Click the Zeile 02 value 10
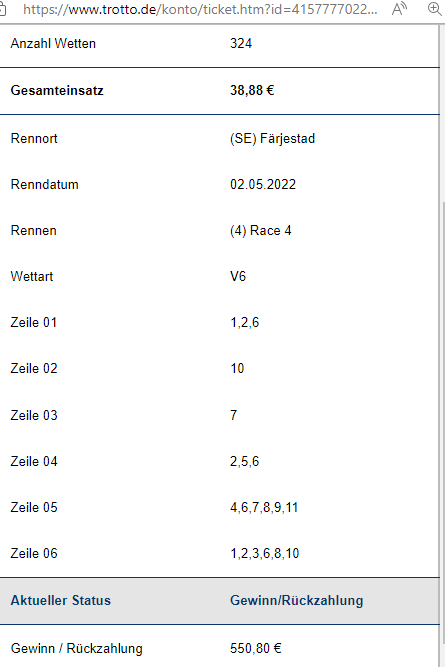The image size is (445, 667). pos(237,368)
